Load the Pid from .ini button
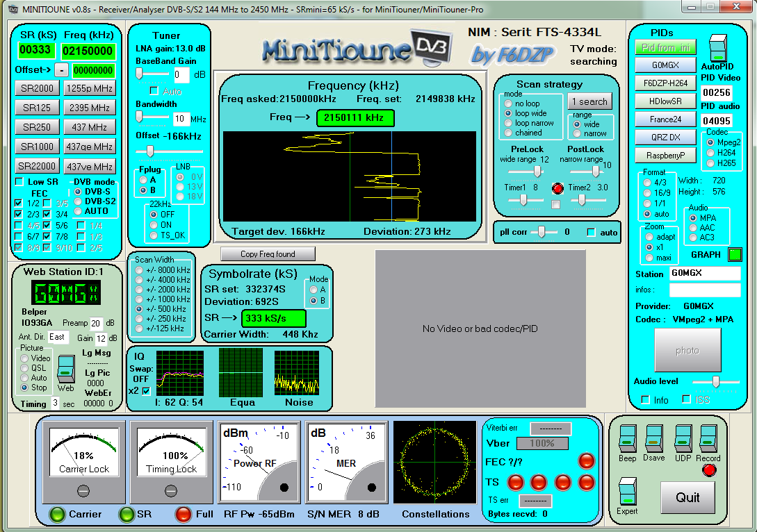This screenshot has height=532, width=757. 665,47
